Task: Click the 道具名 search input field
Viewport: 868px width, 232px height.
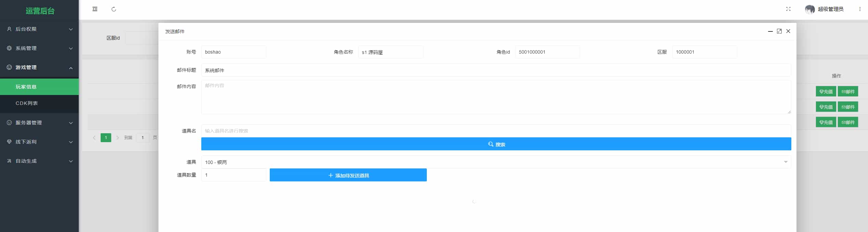Action: [496, 131]
